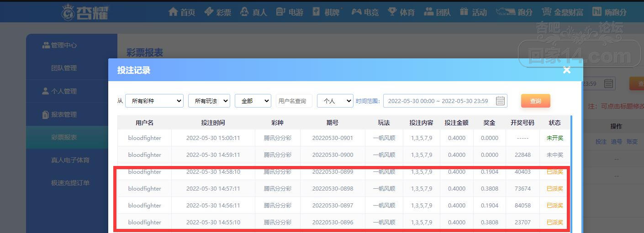Click the orange 查询 button
The height and width of the screenshot is (233, 644).
[536, 101]
